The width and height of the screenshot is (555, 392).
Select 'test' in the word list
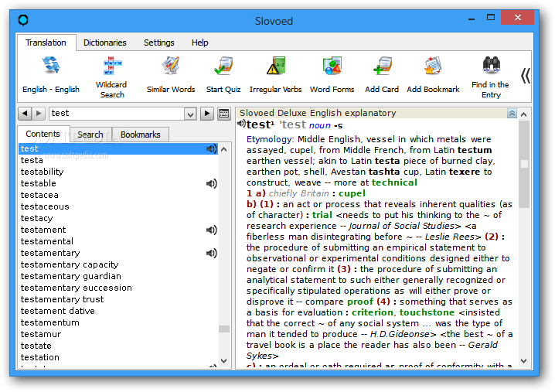(x=118, y=148)
